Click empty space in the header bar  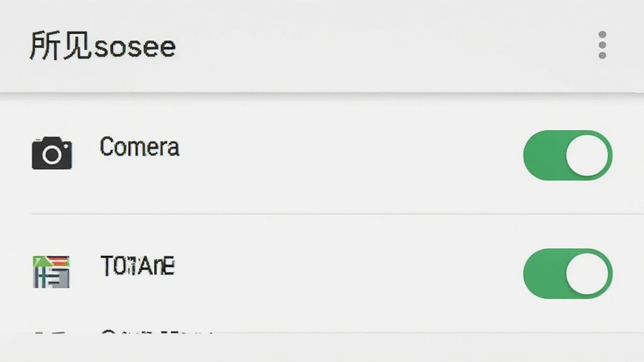tap(370, 45)
